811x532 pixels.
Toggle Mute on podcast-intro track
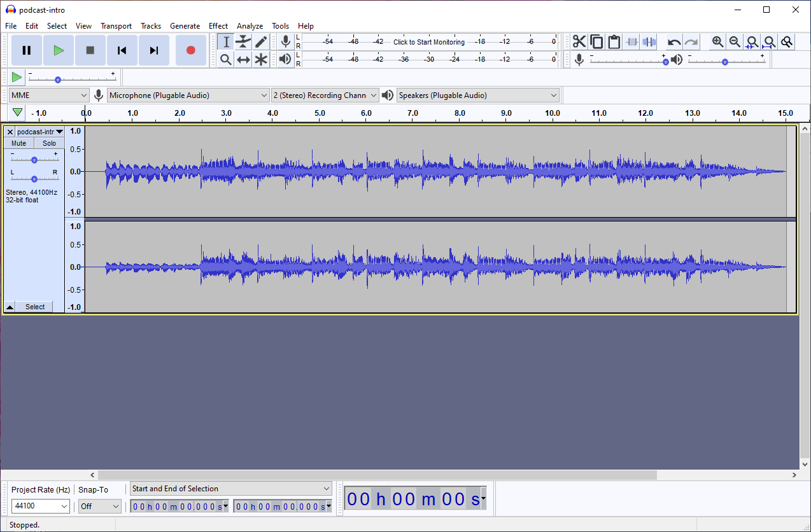18,143
